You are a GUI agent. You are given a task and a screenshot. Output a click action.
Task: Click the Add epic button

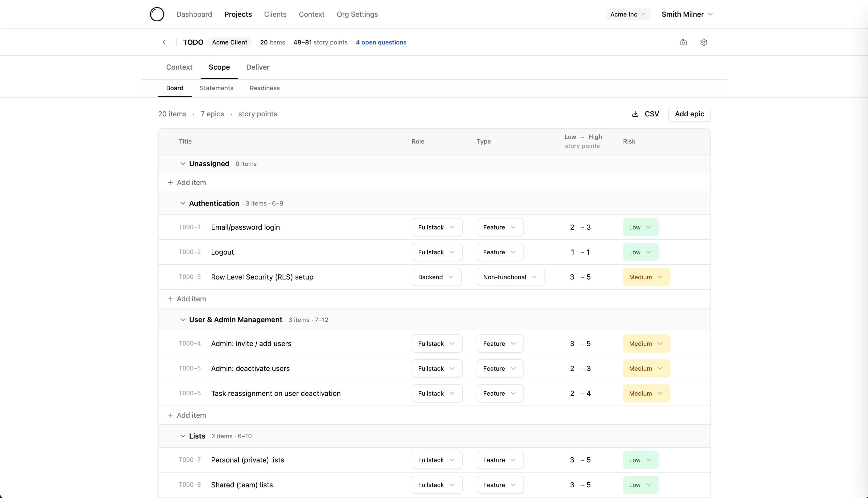point(689,114)
